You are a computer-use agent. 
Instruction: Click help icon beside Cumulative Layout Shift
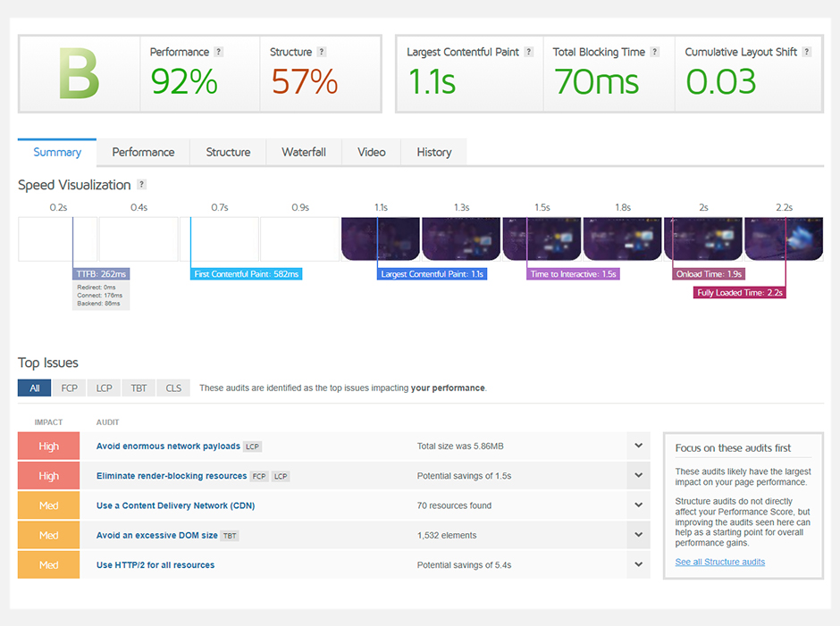(807, 52)
